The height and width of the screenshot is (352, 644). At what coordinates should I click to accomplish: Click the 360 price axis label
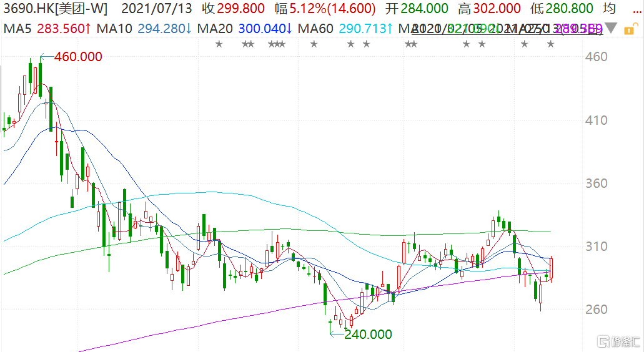point(596,183)
